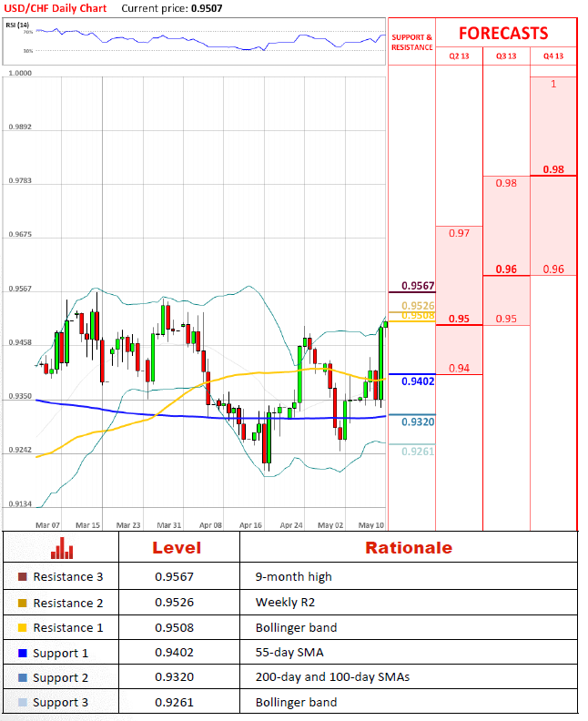
Task: Click the 'Resistance 2' row label
Action: [x=68, y=603]
